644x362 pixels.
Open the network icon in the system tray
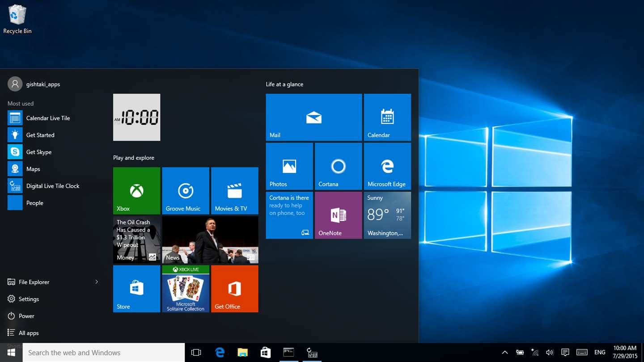(535, 353)
